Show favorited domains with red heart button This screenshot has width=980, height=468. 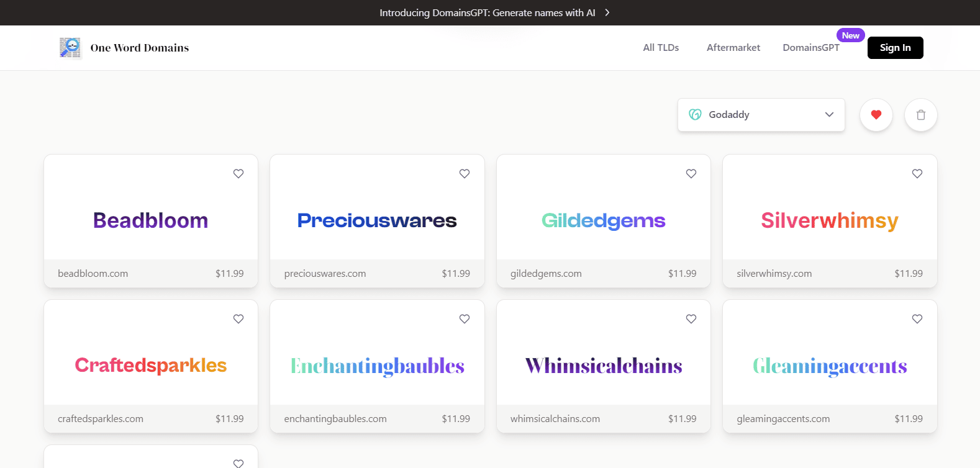tap(876, 115)
